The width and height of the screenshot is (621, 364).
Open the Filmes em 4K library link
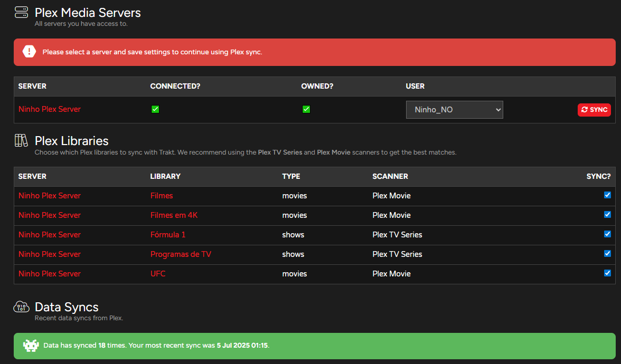coord(174,215)
